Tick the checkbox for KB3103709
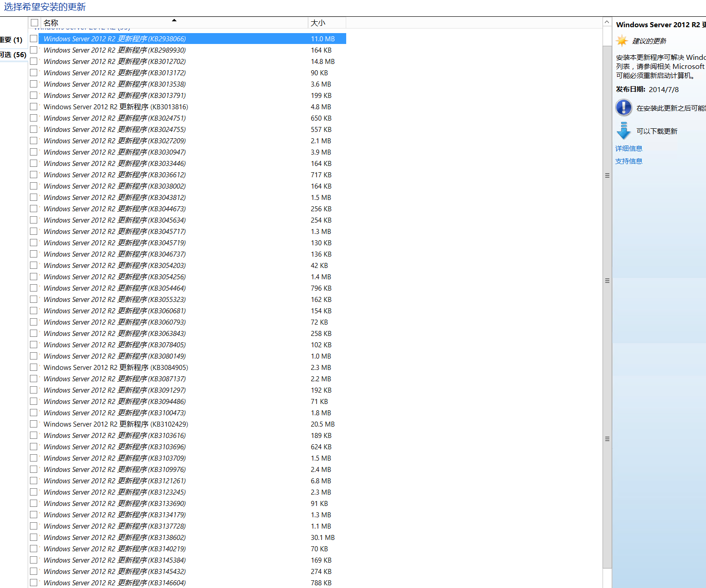The width and height of the screenshot is (706, 588). tap(34, 458)
